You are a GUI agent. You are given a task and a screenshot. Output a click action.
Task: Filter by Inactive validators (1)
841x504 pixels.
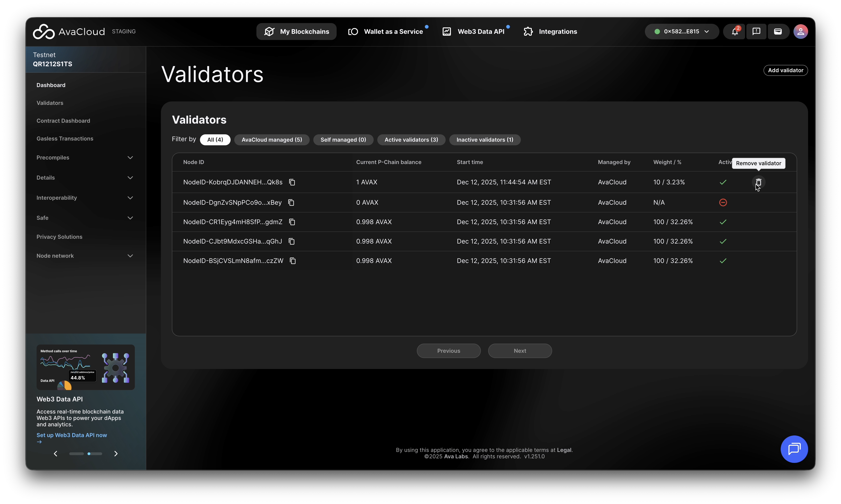484,140
